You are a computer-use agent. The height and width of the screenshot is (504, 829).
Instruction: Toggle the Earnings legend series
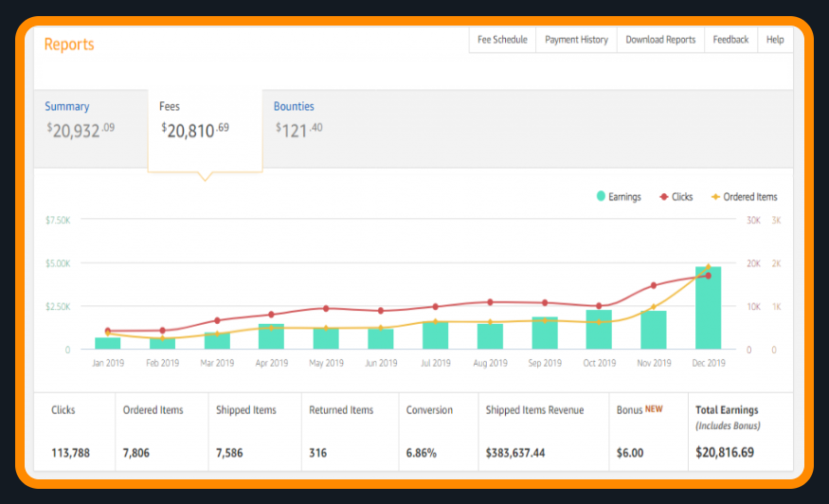pos(619,197)
